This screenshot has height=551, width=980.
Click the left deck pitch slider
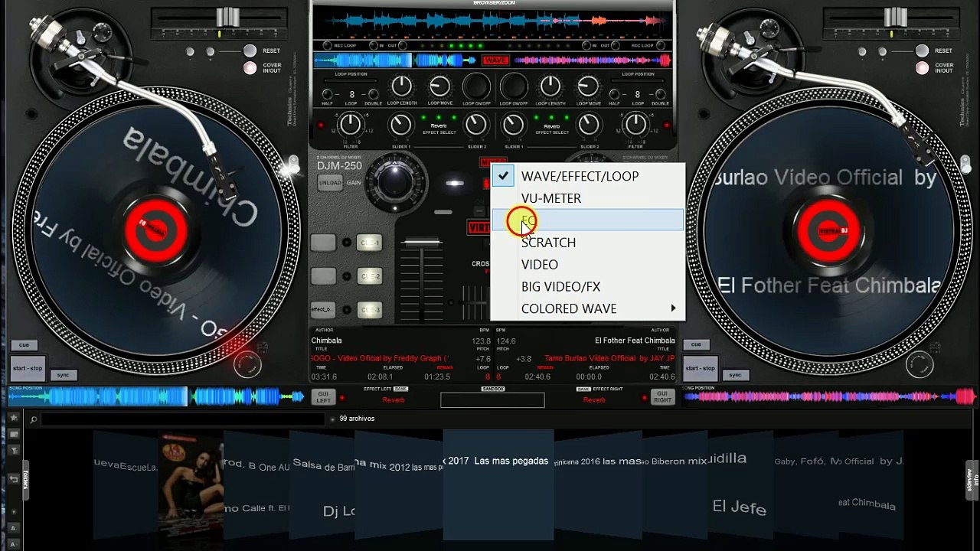tap(228, 17)
